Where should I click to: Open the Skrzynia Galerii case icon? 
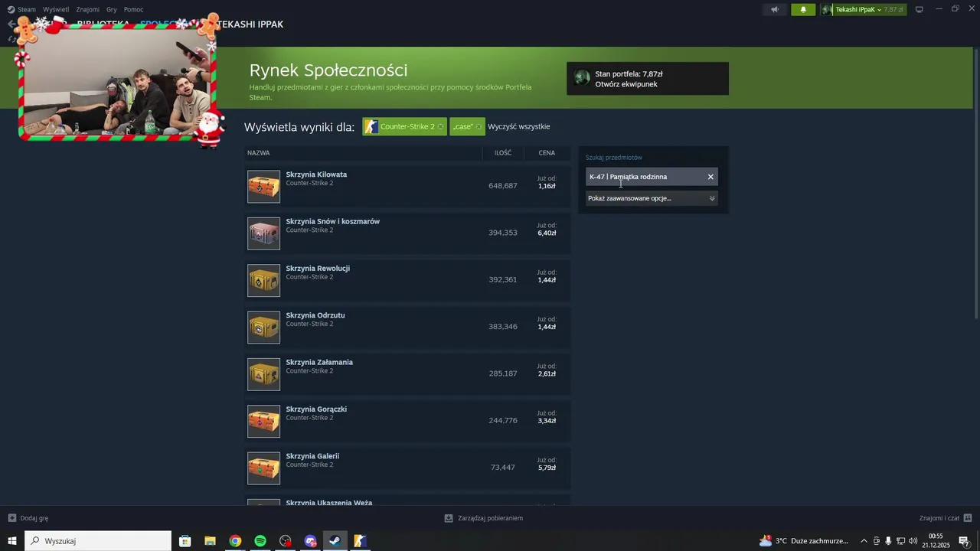263,468
